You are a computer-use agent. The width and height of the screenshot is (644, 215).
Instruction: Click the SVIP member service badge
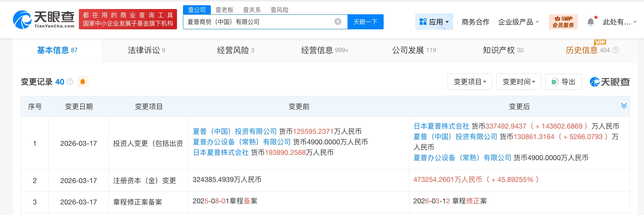563,22
